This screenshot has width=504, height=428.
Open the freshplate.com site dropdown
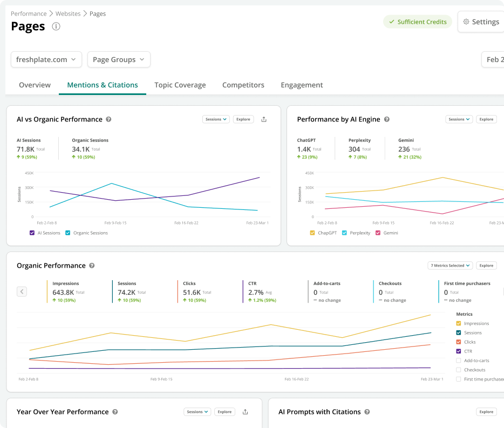tap(46, 59)
